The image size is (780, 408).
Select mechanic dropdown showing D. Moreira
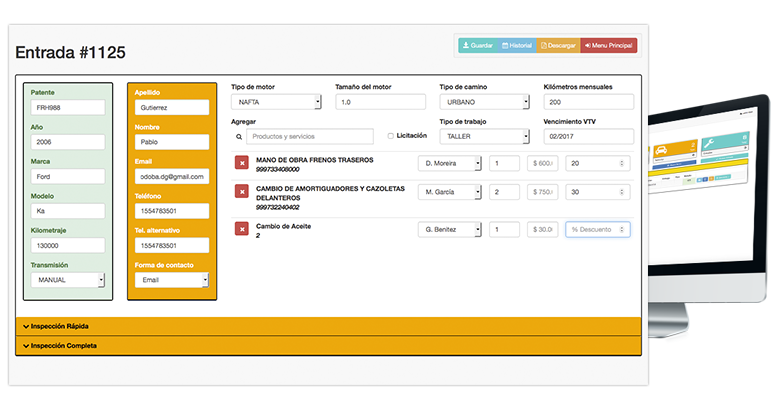click(449, 163)
